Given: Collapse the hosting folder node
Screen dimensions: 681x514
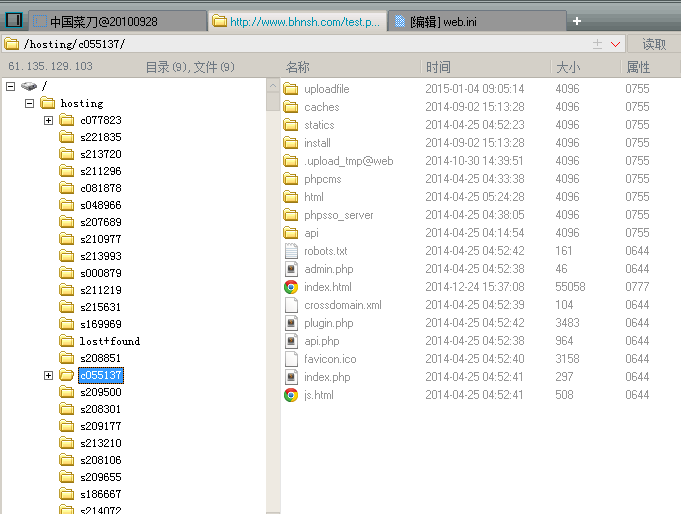Looking at the screenshot, I should [x=30, y=103].
